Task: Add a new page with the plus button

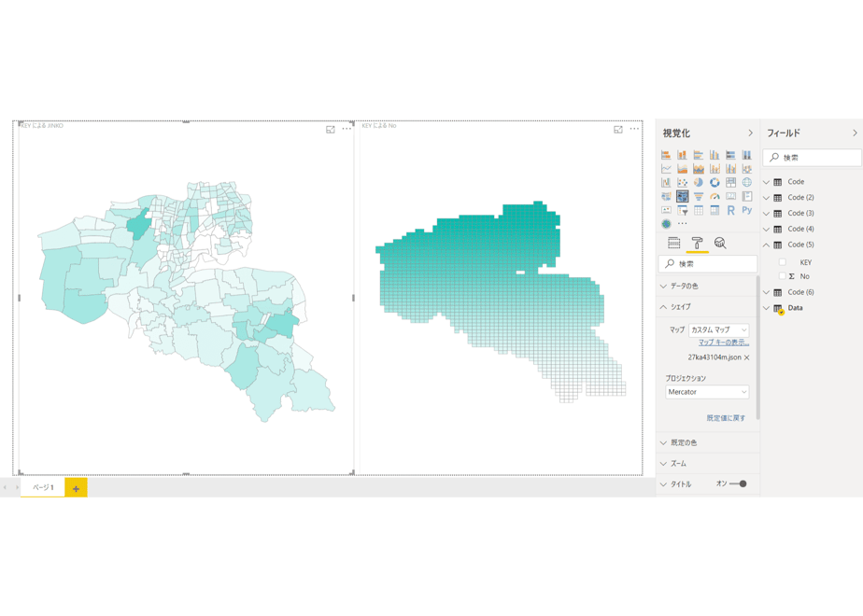Action: point(76,488)
